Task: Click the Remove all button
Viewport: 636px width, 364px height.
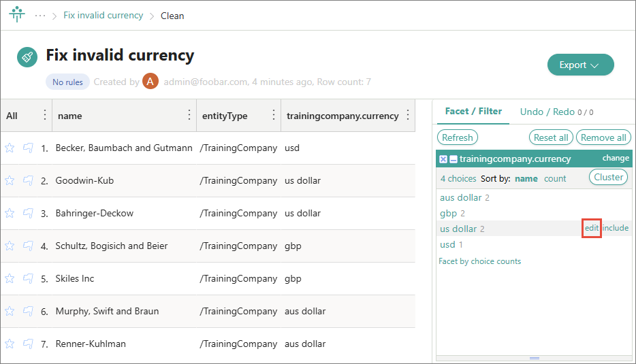Action: (603, 137)
